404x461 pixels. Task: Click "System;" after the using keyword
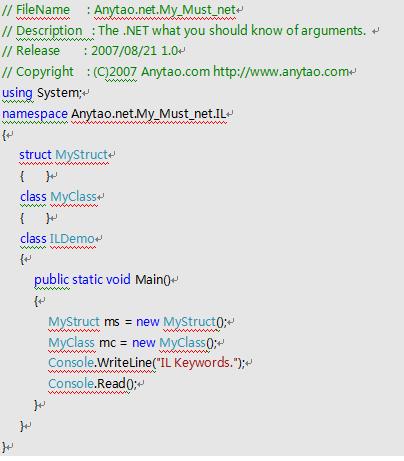tap(59, 93)
